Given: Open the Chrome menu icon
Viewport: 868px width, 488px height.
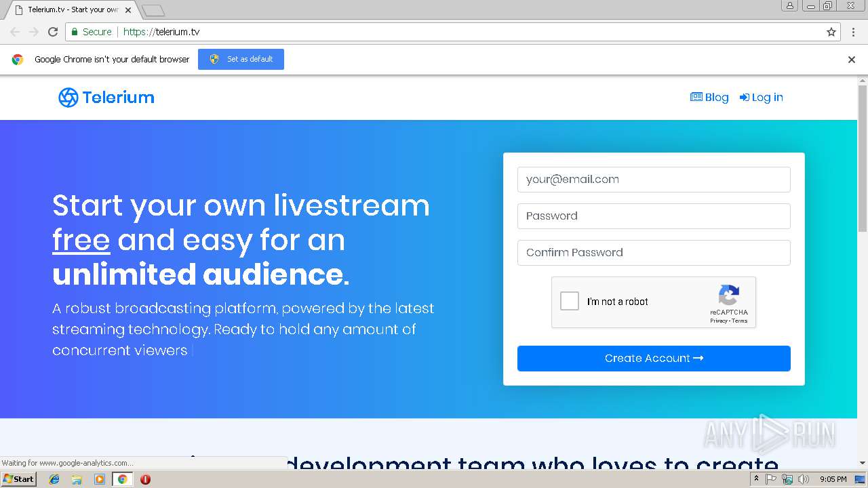Looking at the screenshot, I should (x=853, y=32).
